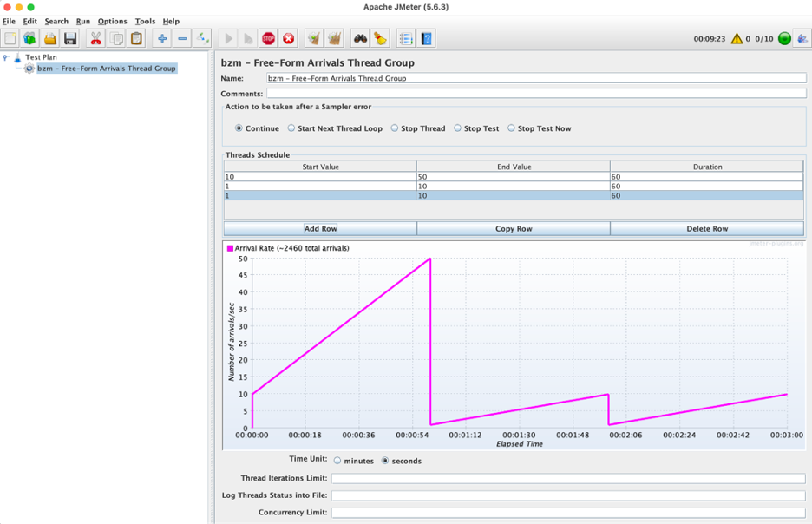Click second row End Value cell 10
The height and width of the screenshot is (524, 812).
point(514,186)
